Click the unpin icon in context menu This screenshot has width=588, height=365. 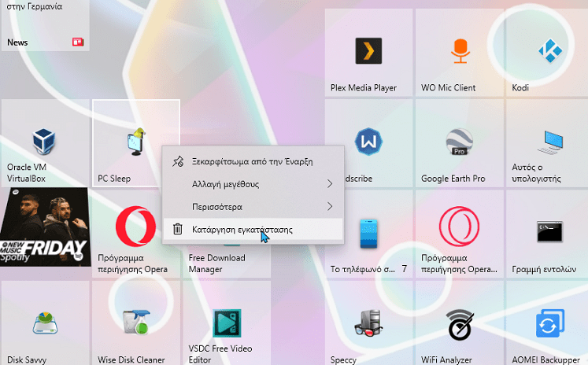tap(178, 161)
